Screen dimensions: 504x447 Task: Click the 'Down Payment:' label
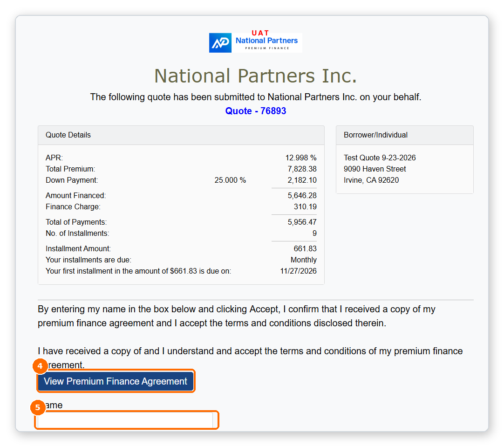pyautogui.click(x=72, y=180)
